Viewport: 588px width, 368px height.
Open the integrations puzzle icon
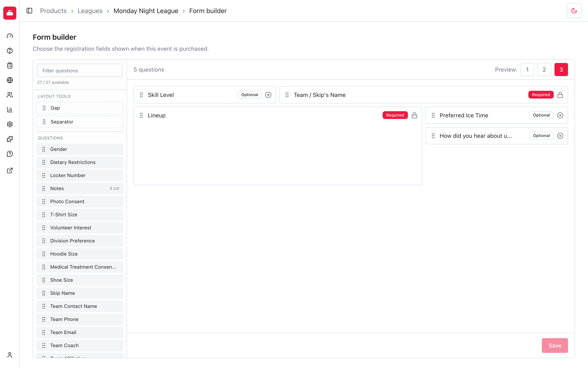tap(10, 139)
